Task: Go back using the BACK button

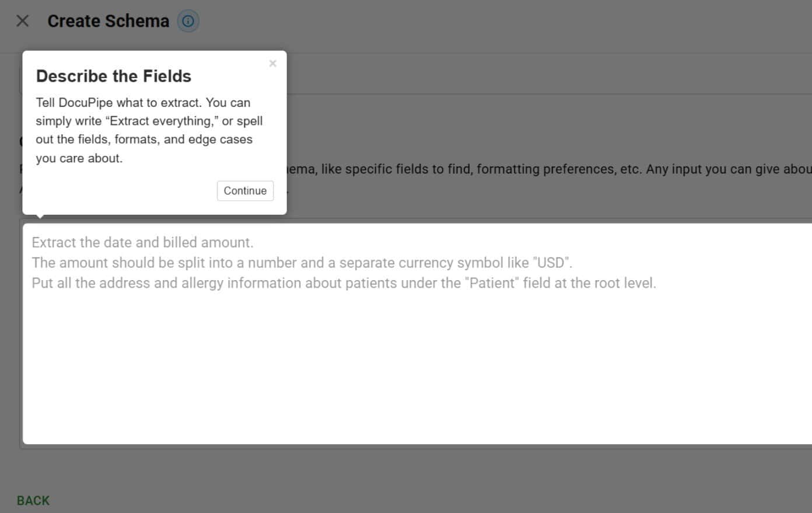Action: 33,500
